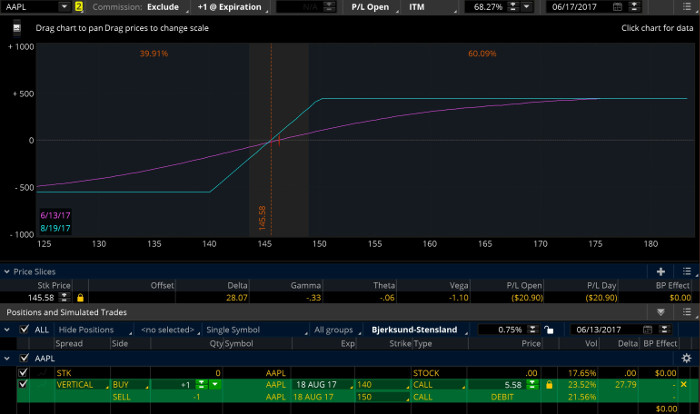Click the unlock icon next to 0.75% rate
This screenshot has width=700, height=414.
coord(548,329)
